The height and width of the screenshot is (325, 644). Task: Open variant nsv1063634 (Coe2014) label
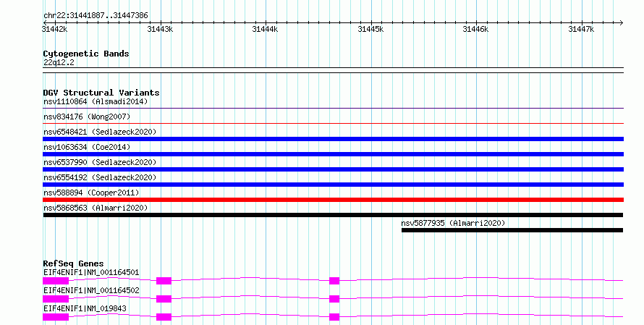(x=87, y=147)
